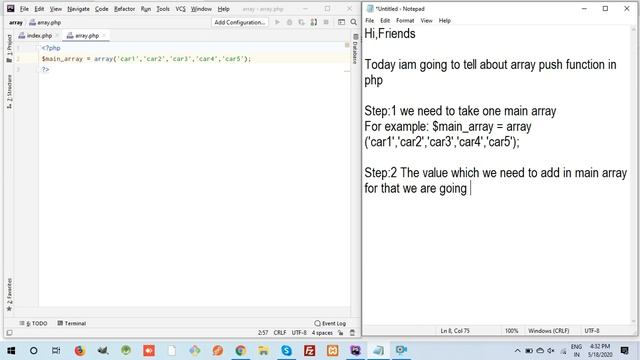This screenshot has width=640, height=360.
Task: Open Task View on the taskbar
Action: [56, 350]
